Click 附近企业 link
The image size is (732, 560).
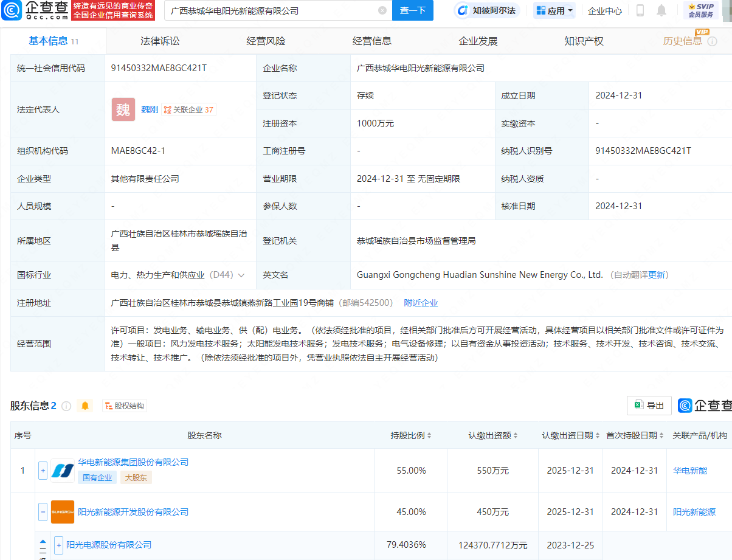tap(421, 303)
